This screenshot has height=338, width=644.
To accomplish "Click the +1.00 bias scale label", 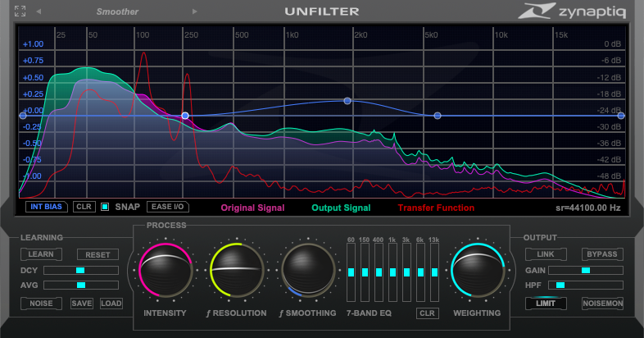I will tap(33, 44).
